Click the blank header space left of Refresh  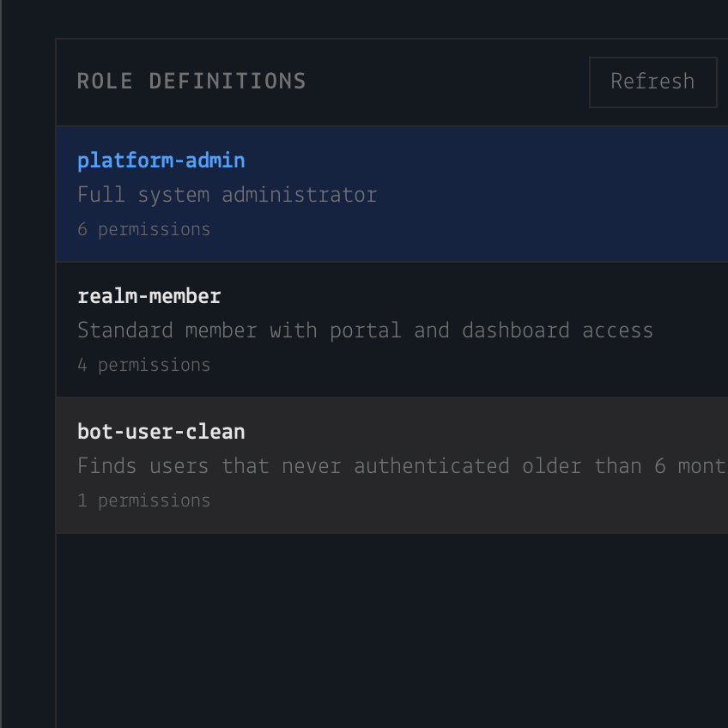coord(447,82)
